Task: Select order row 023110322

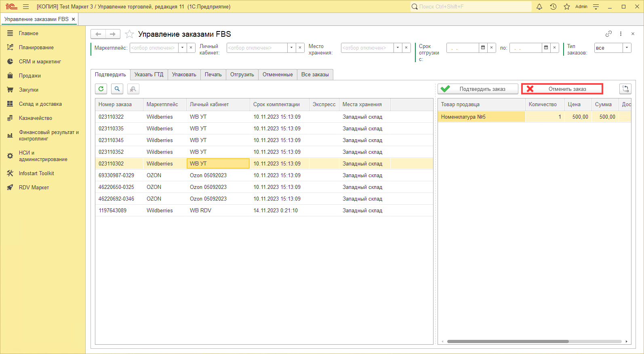Action: point(264,117)
